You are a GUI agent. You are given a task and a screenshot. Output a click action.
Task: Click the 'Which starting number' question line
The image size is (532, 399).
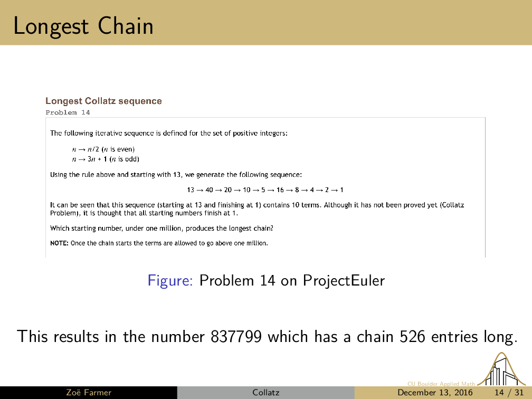pyautogui.click(x=161, y=229)
